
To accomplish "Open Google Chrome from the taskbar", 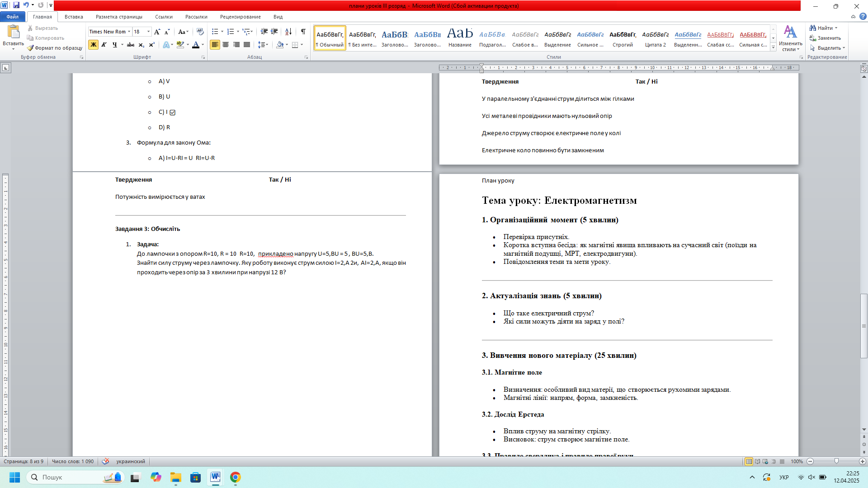I will tap(235, 477).
